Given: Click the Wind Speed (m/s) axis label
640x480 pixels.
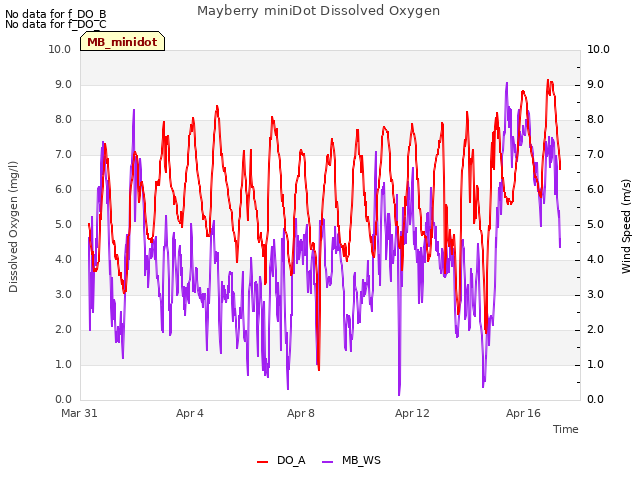Looking at the screenshot, I should 626,226.
